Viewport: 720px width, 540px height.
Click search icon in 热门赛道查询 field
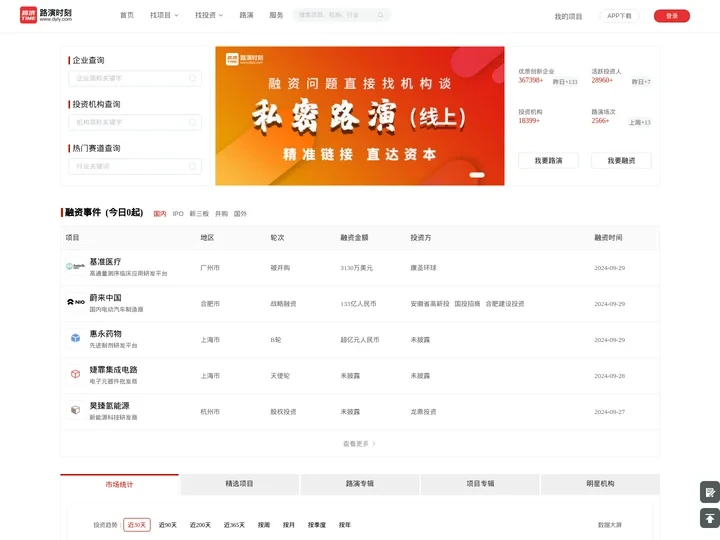(x=192, y=166)
